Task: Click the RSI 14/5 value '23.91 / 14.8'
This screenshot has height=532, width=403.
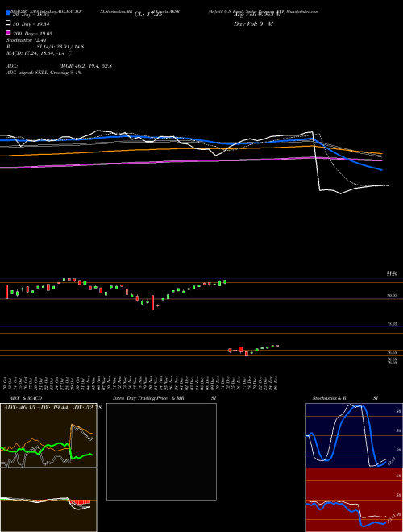Action: pos(69,47)
